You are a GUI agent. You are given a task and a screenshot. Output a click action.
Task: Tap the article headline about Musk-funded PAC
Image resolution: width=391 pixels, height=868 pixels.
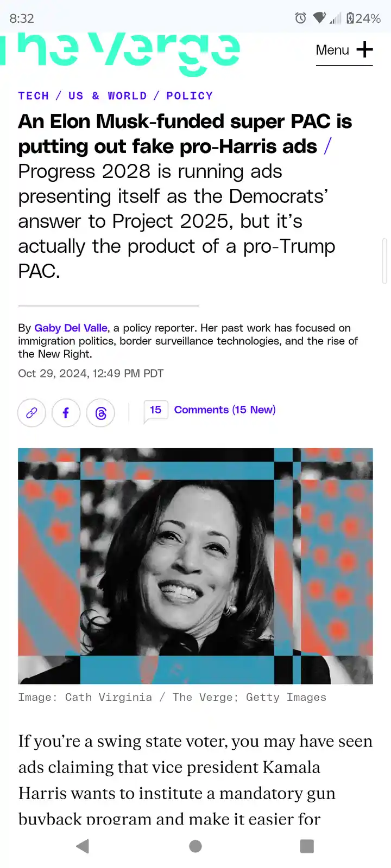[185, 134]
